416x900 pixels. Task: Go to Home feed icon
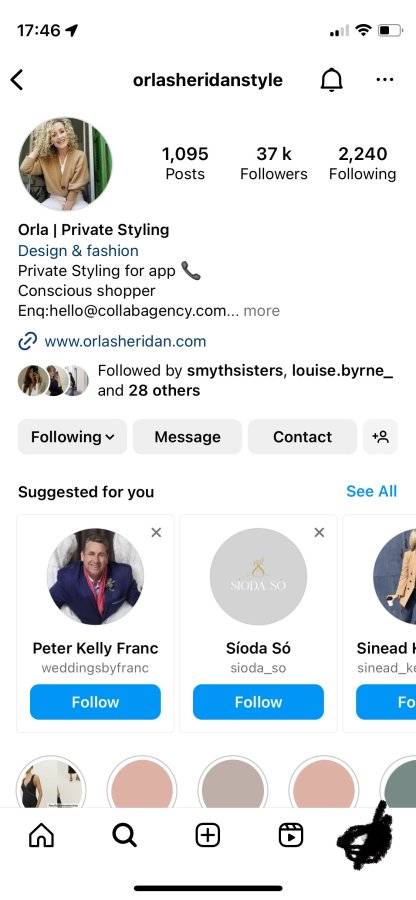41,836
